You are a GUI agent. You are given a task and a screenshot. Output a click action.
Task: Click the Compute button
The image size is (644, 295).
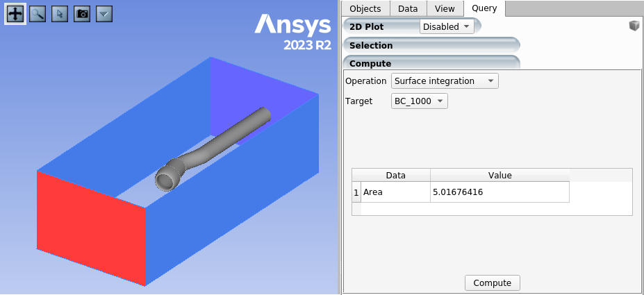pos(493,283)
